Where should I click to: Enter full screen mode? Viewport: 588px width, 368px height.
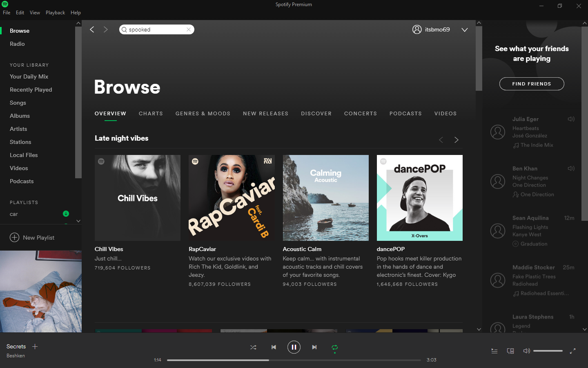(572, 351)
